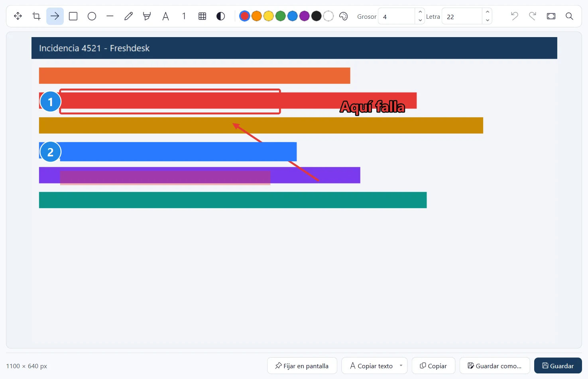Pick the orange color swatch
The height and width of the screenshot is (379, 588).
coord(257,16)
